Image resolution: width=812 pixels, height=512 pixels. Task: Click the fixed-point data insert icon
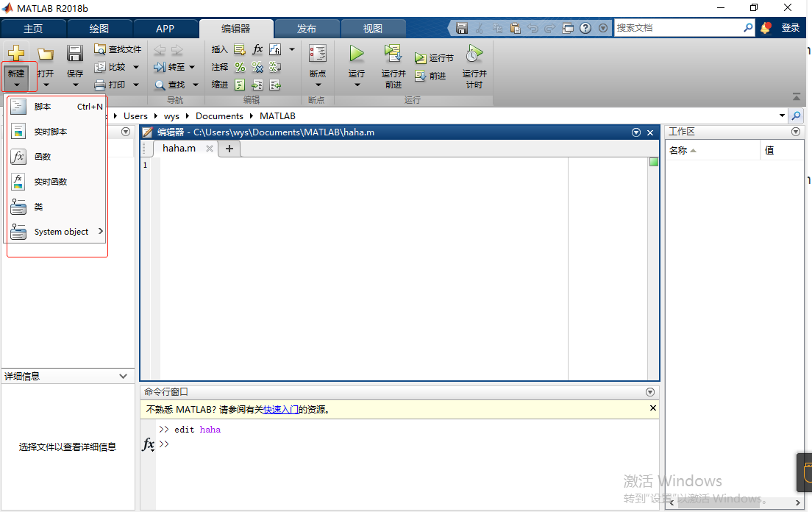pos(275,49)
